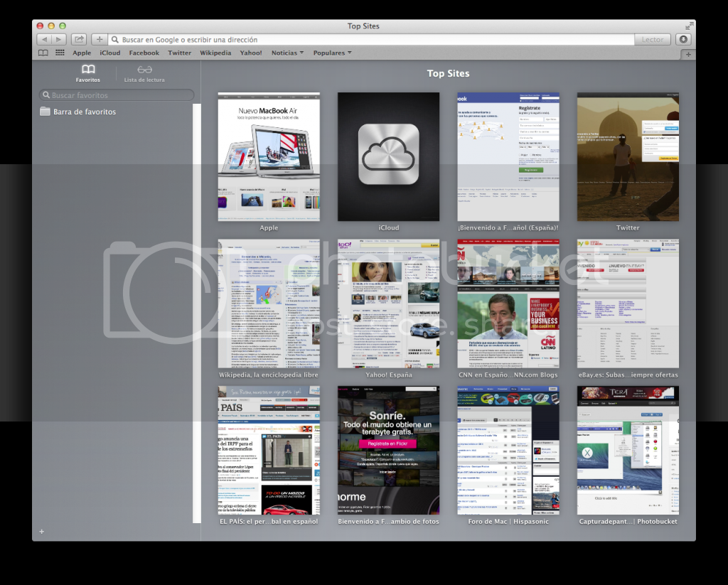This screenshot has width=728, height=585.
Task: Add bookmark with the plus toolbar button
Action: [100, 40]
